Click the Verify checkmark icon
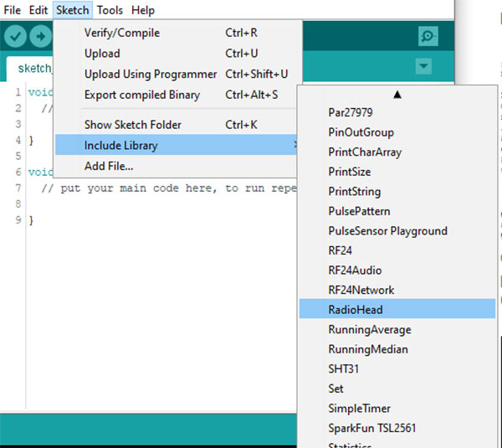The image size is (502, 448). [15, 37]
